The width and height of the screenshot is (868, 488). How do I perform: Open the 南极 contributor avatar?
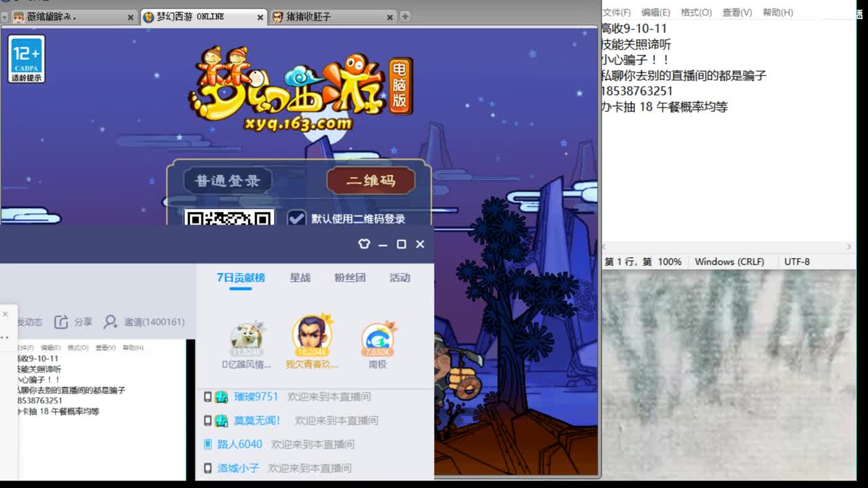tap(378, 338)
